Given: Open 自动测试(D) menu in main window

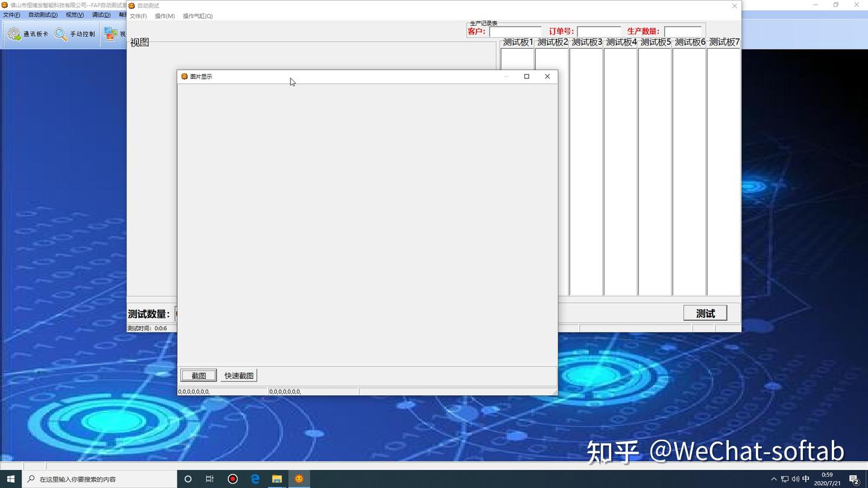Looking at the screenshot, I should (x=43, y=15).
